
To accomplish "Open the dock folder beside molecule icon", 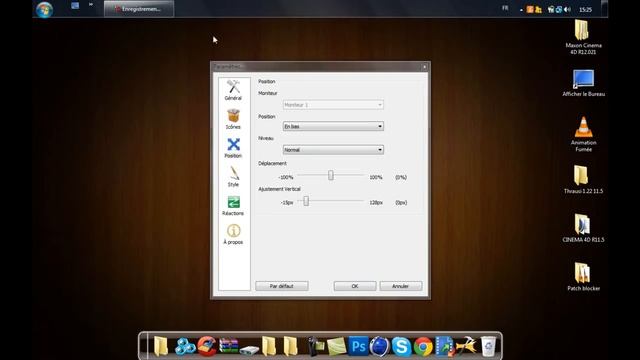I will click(x=161, y=346).
